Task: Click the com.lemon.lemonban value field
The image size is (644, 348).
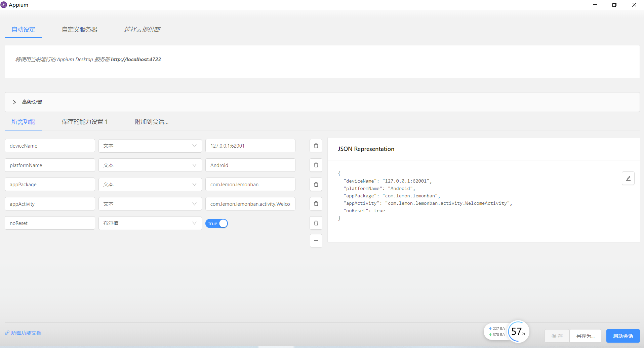Action: (x=250, y=184)
